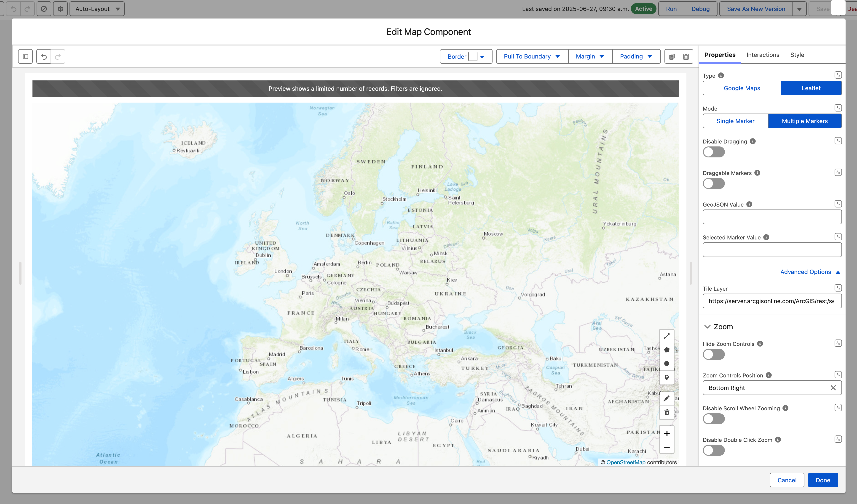
Task: Zoom in on the map
Action: click(667, 433)
